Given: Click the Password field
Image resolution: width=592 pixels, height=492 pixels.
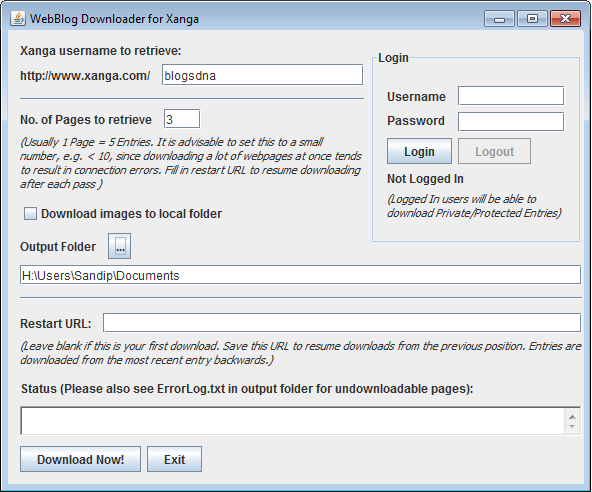Looking at the screenshot, I should pyautogui.click(x=511, y=121).
